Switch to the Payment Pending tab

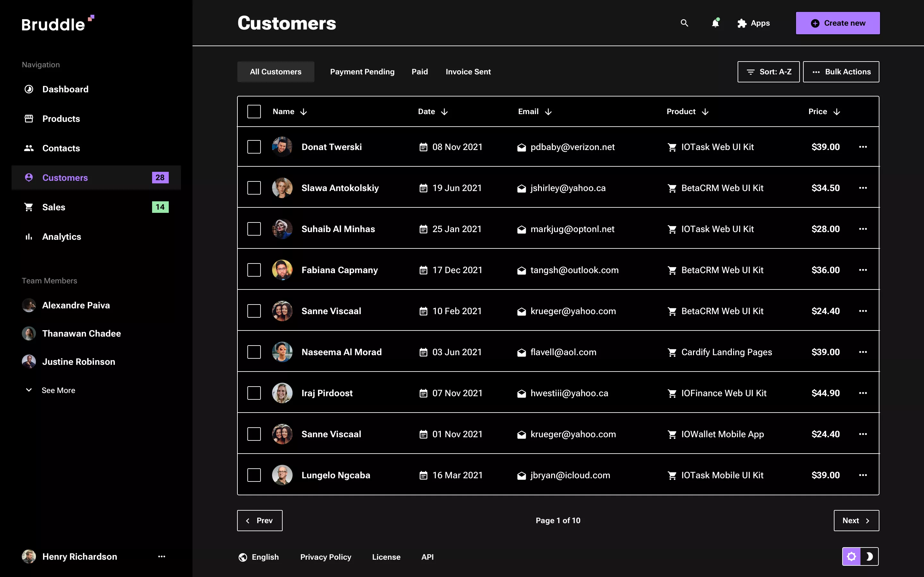click(x=362, y=71)
